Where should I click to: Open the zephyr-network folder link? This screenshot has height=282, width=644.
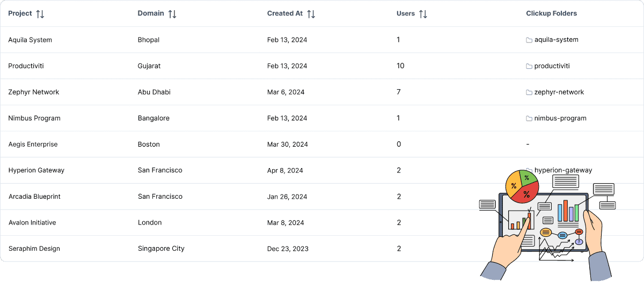(x=559, y=92)
